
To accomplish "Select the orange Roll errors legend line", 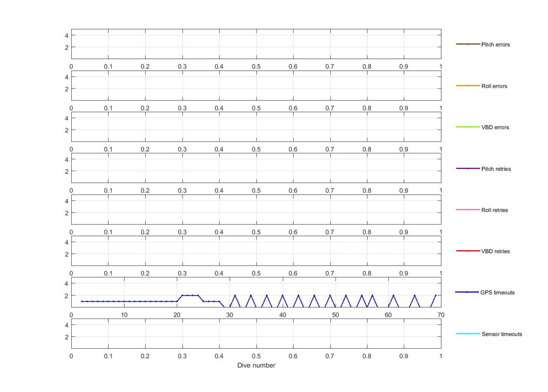I will click(468, 86).
